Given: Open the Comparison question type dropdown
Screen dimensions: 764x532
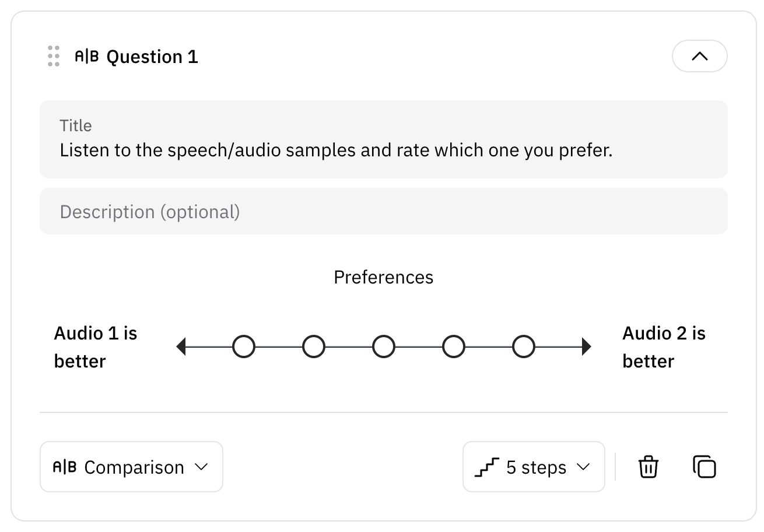Looking at the screenshot, I should [x=131, y=467].
